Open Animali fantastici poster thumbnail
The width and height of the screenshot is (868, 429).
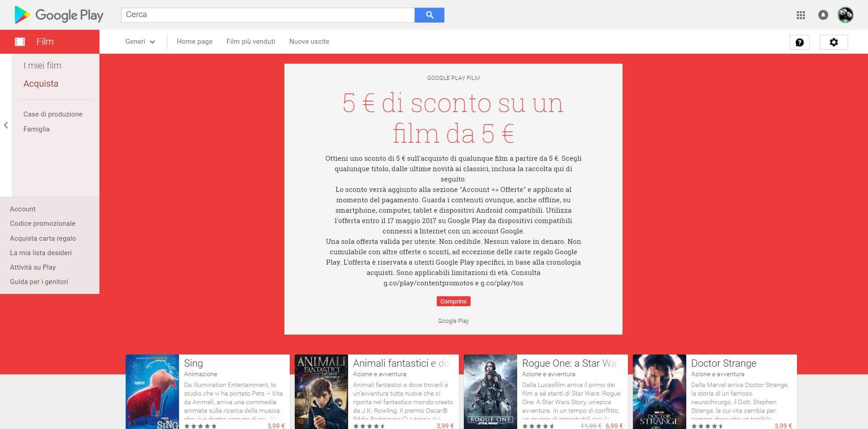[321, 392]
